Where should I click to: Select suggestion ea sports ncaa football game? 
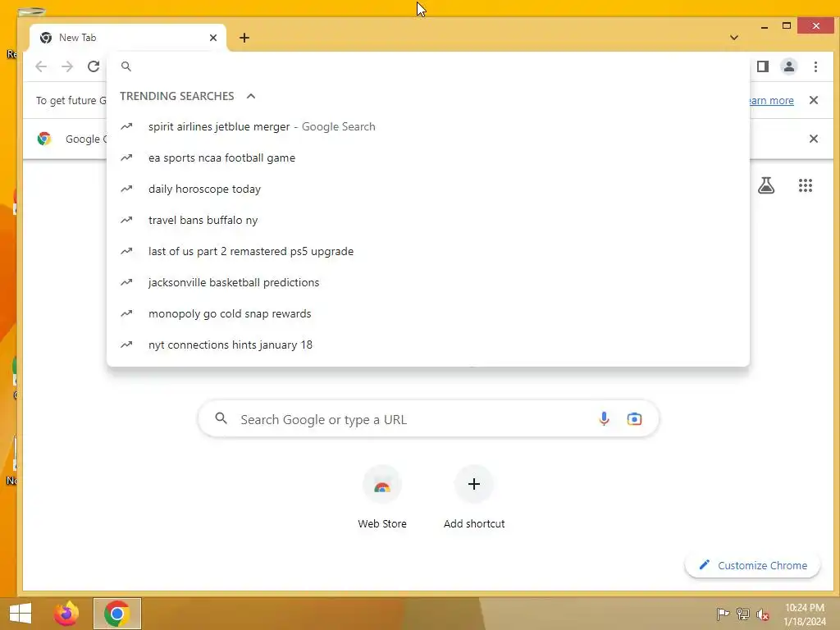[x=428, y=158]
